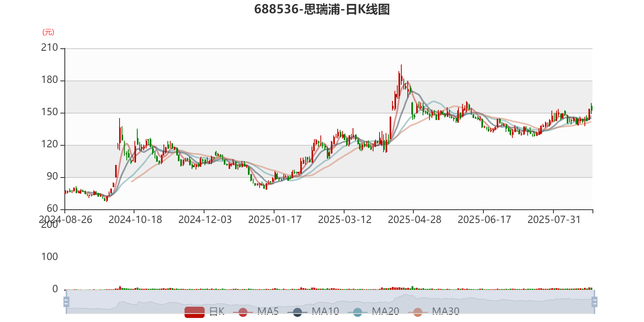Click the 210 price axis label
This screenshot has width=644, height=322.
coord(50,47)
